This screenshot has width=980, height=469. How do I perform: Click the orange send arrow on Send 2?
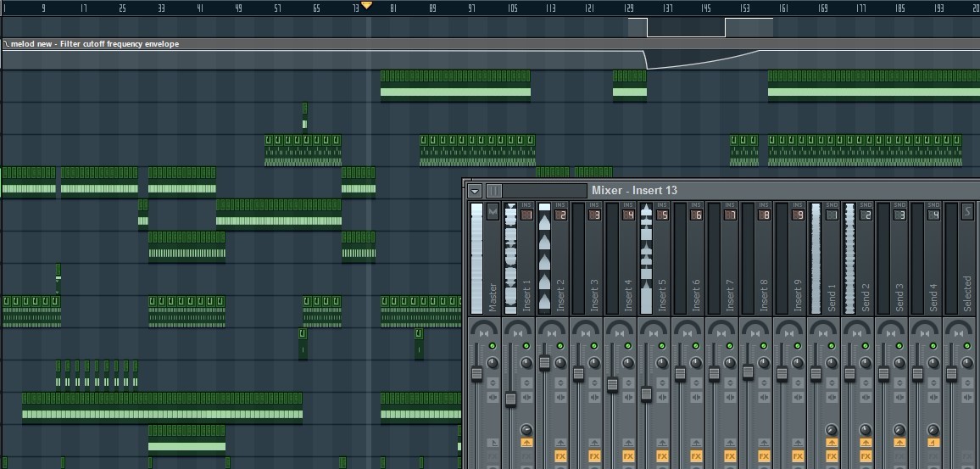click(x=865, y=443)
